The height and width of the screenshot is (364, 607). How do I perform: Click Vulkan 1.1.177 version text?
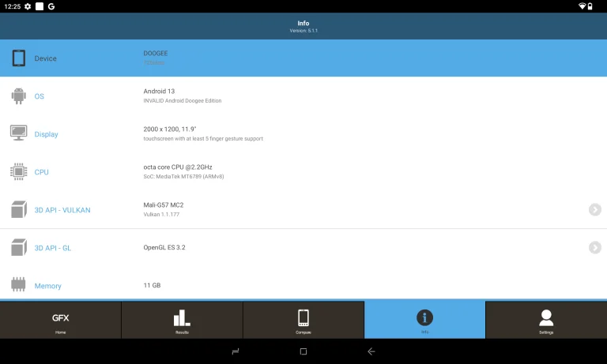tap(161, 214)
